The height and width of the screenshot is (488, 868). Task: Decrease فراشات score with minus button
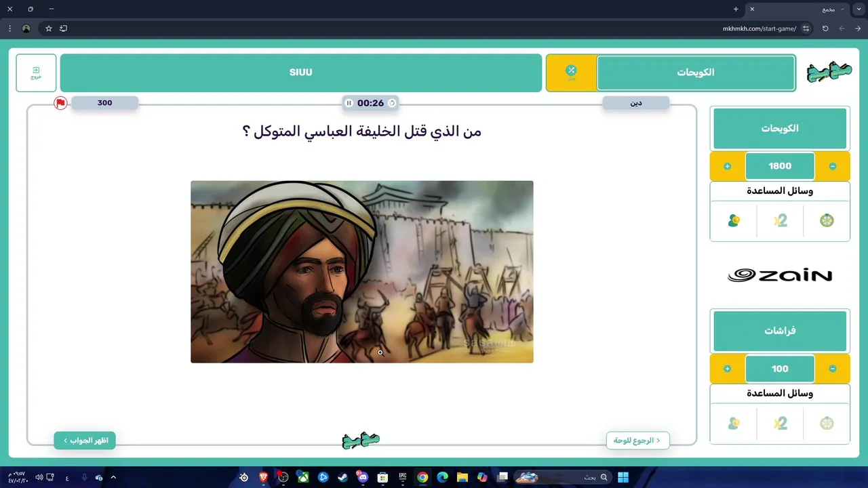(832, 369)
